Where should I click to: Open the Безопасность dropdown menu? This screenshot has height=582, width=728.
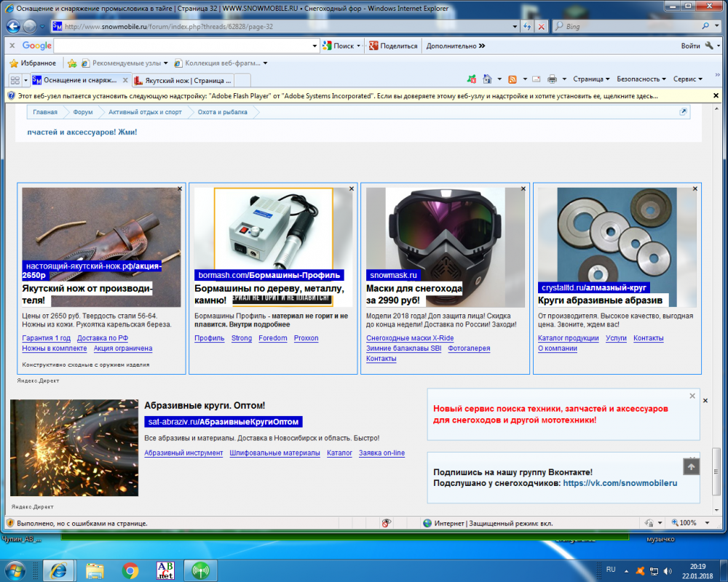click(x=641, y=79)
